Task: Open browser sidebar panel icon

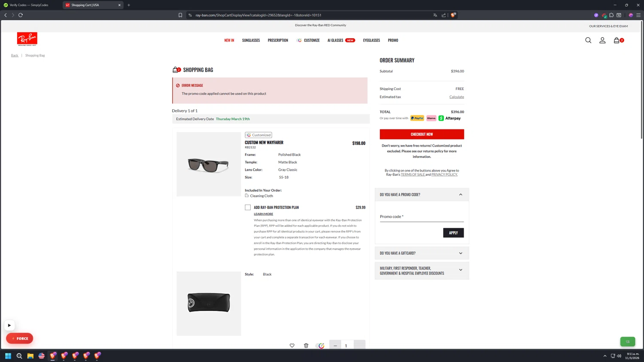Action: [619, 15]
